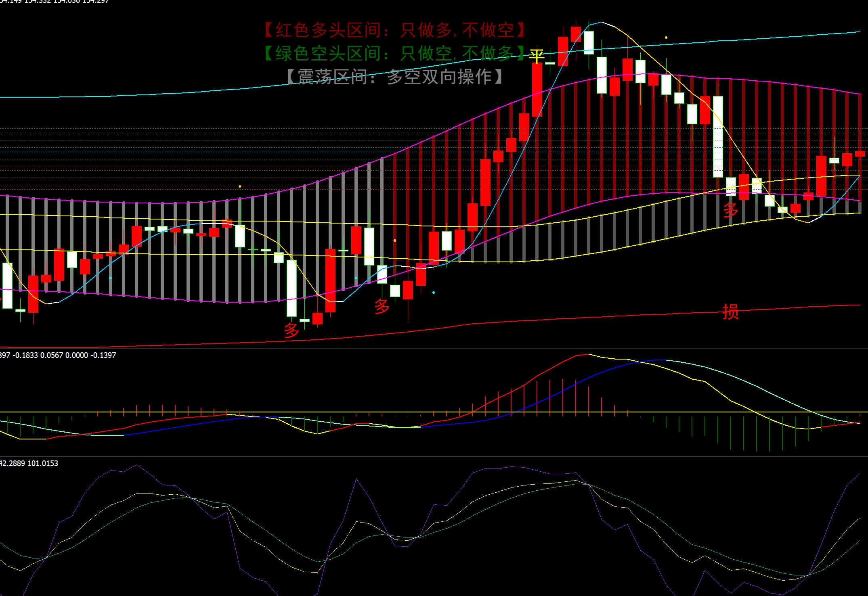The height and width of the screenshot is (596, 868).
Task: Click the tall white candle above the first 多
Action: point(291,288)
